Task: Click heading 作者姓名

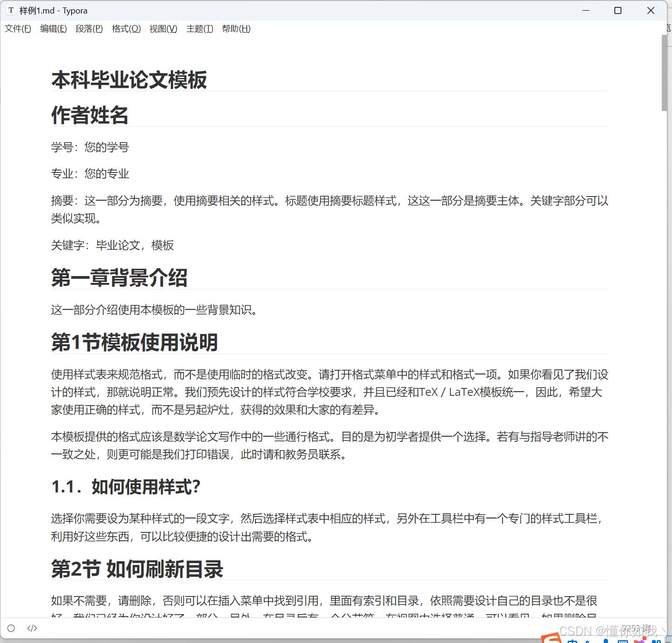Action: [90, 115]
